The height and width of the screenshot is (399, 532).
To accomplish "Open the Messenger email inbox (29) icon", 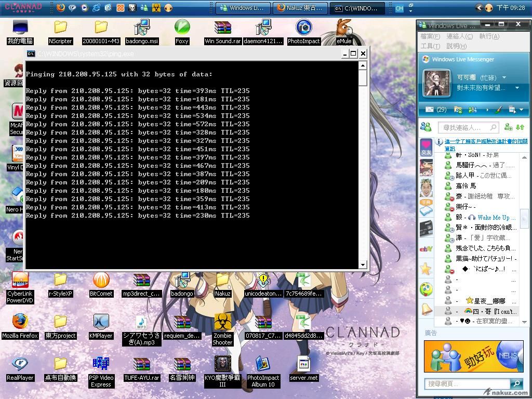I will click(x=436, y=109).
